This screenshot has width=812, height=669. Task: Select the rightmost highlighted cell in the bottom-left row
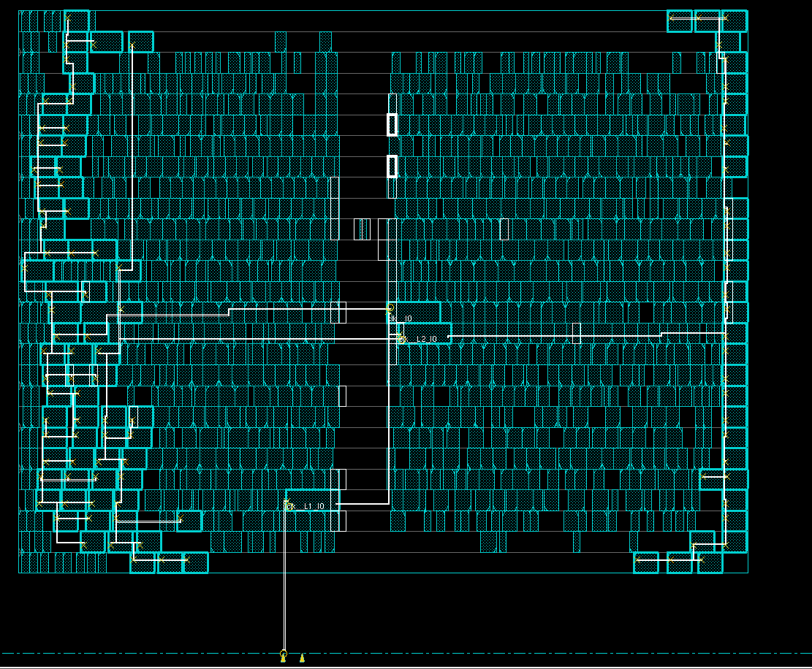click(195, 562)
